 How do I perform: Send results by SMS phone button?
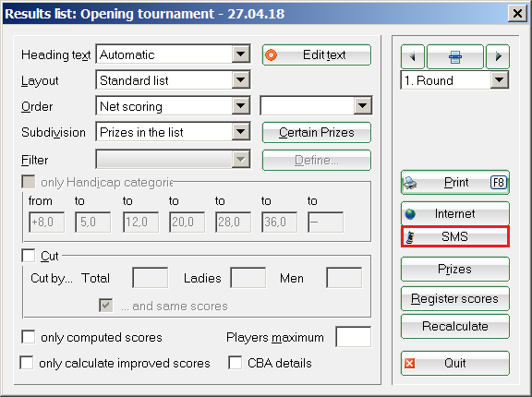455,236
